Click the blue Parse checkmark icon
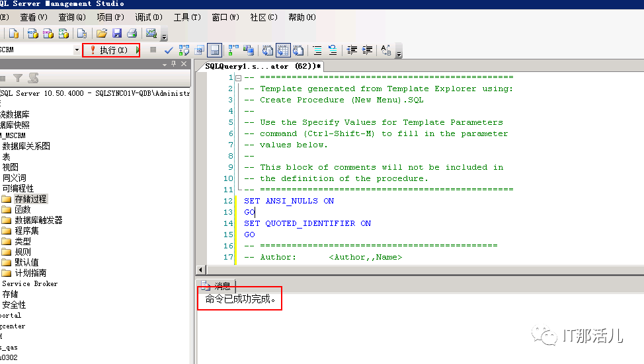Image resolution: width=644 pixels, height=364 pixels. [169, 50]
